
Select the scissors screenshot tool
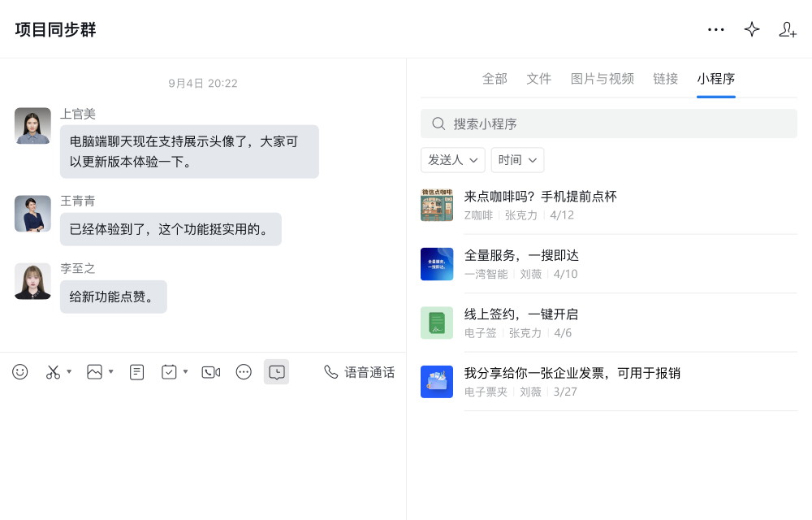pos(53,372)
